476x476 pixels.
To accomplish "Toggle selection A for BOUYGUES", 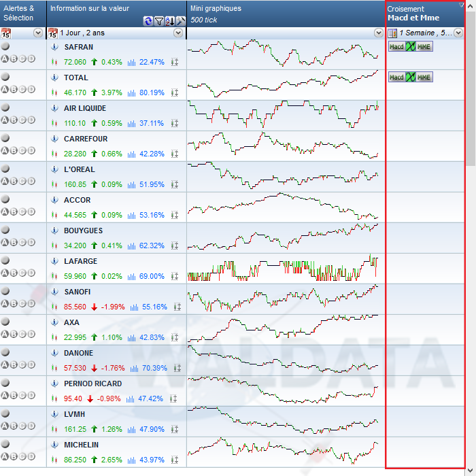I will tap(5, 243).
